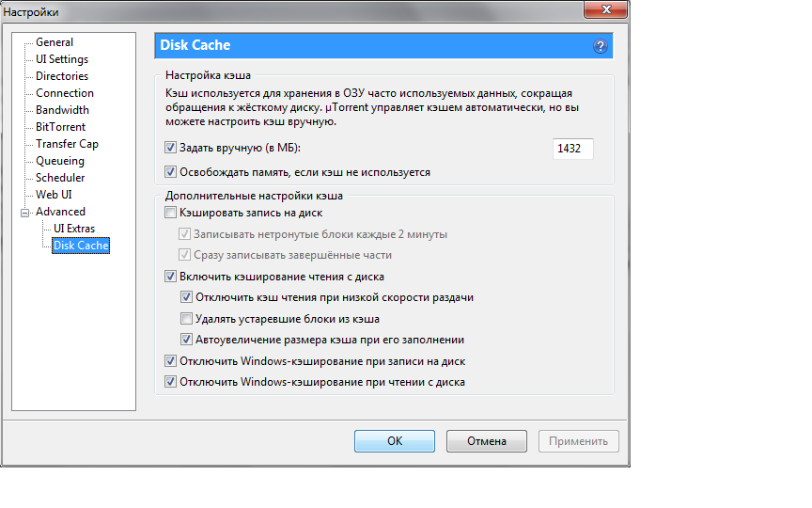
Task: Click the Отмена button
Action: [487, 441]
